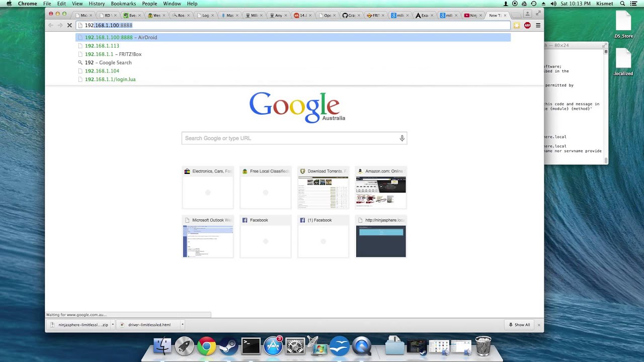644x362 pixels.
Task: Click the Spotlight search magnifier icon
Action: coord(622,4)
